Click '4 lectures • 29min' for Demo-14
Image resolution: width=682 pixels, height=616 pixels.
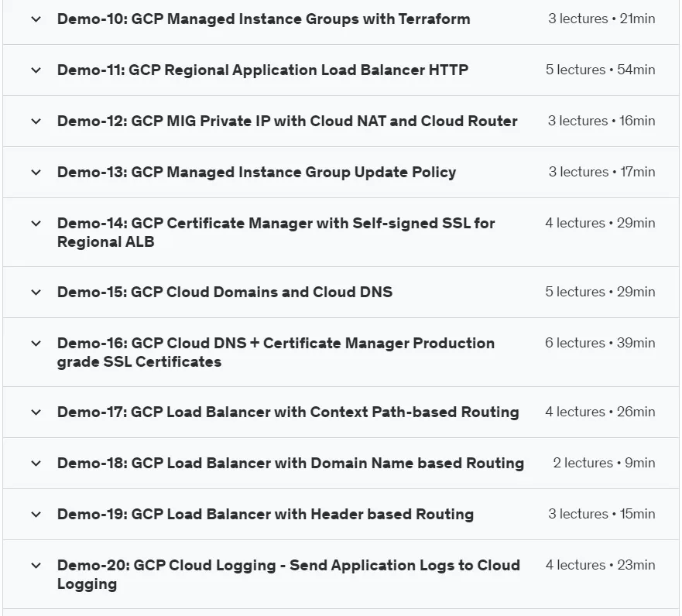click(600, 223)
